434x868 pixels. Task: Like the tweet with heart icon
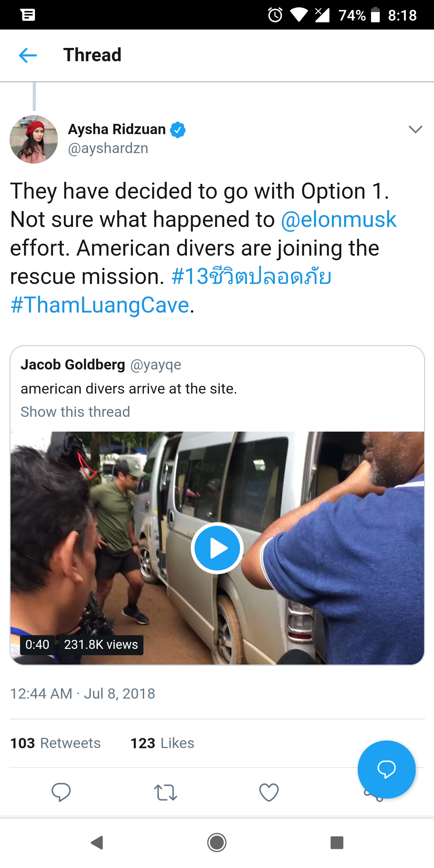[269, 792]
